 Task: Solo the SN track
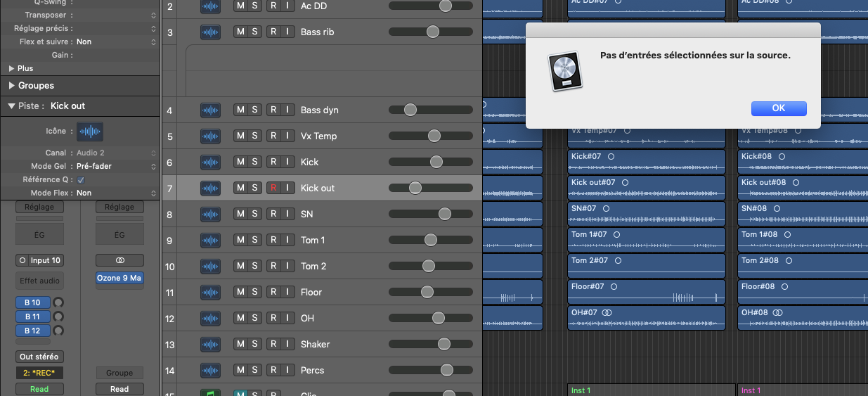254,214
